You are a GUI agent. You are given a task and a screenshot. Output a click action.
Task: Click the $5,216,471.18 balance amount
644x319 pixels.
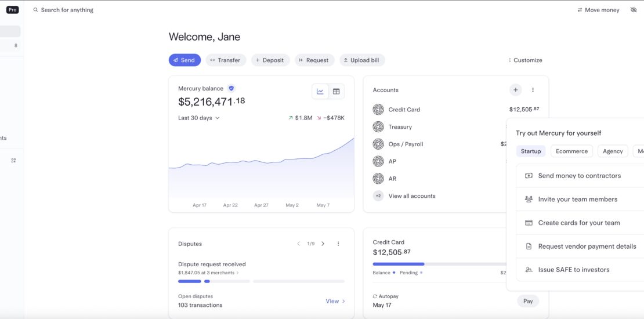(212, 101)
